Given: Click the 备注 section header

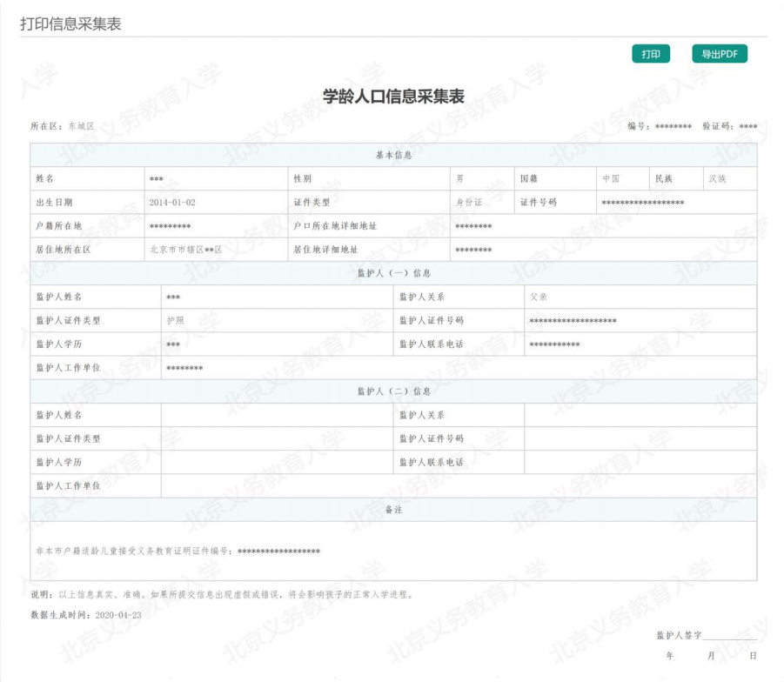Looking at the screenshot, I should (393, 510).
